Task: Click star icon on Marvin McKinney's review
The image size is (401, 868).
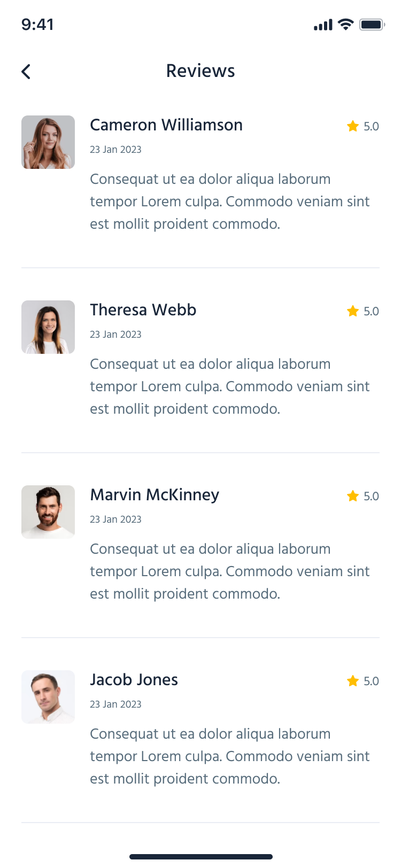Action: [352, 496]
